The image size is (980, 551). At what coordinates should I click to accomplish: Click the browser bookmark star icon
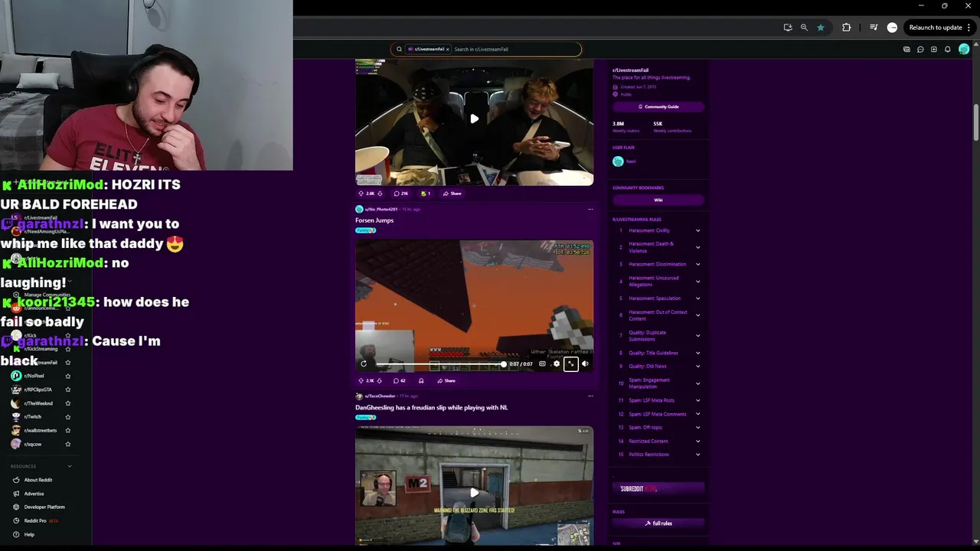pyautogui.click(x=821, y=28)
